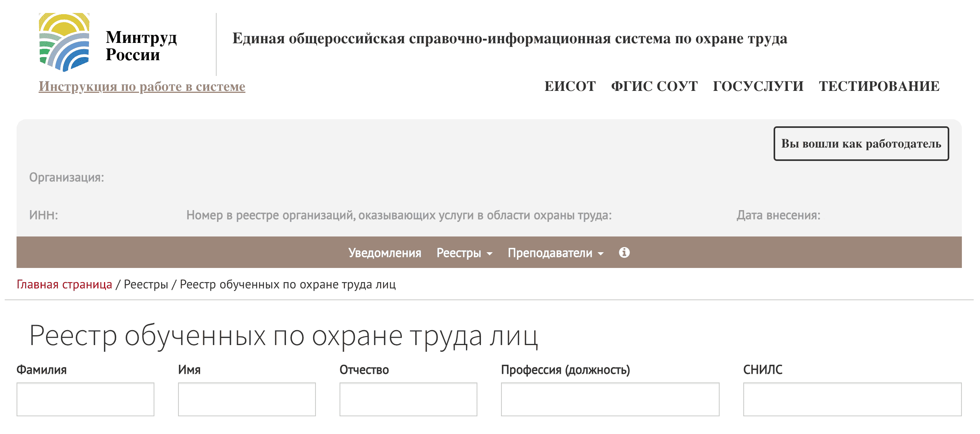This screenshot has height=434, width=980.
Task: Focus the Фамилия input field
Action: [85, 399]
